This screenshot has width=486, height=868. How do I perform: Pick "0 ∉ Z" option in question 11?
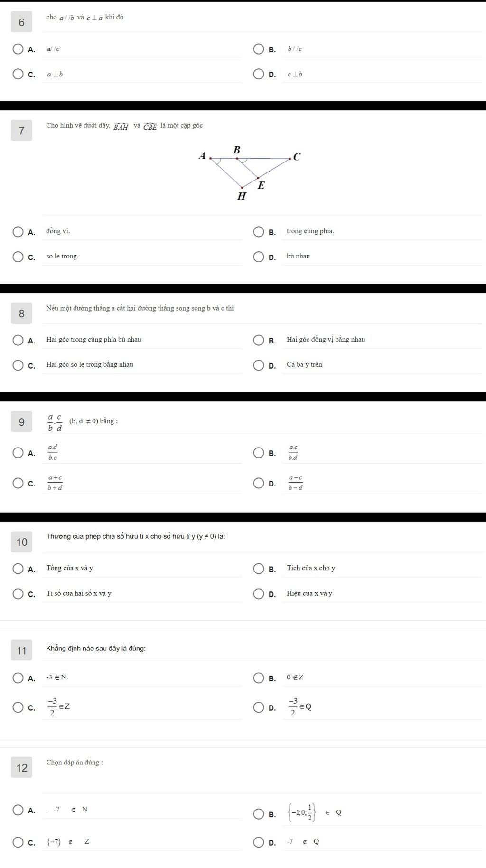pos(259,677)
